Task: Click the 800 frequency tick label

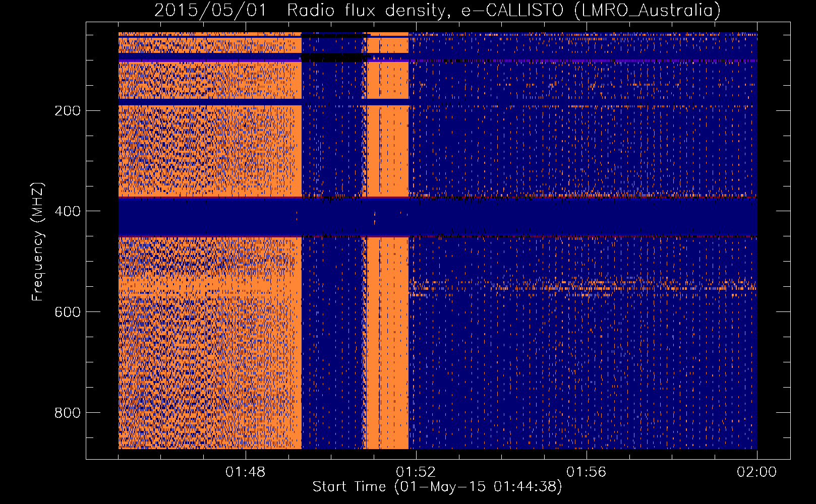Action: point(68,413)
